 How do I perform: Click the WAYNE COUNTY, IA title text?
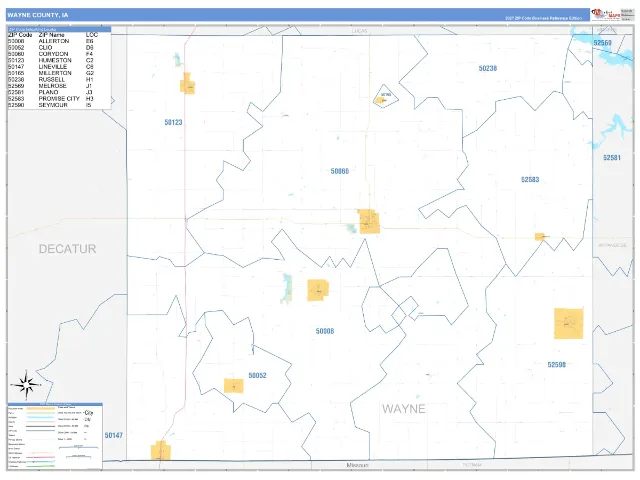38,15
